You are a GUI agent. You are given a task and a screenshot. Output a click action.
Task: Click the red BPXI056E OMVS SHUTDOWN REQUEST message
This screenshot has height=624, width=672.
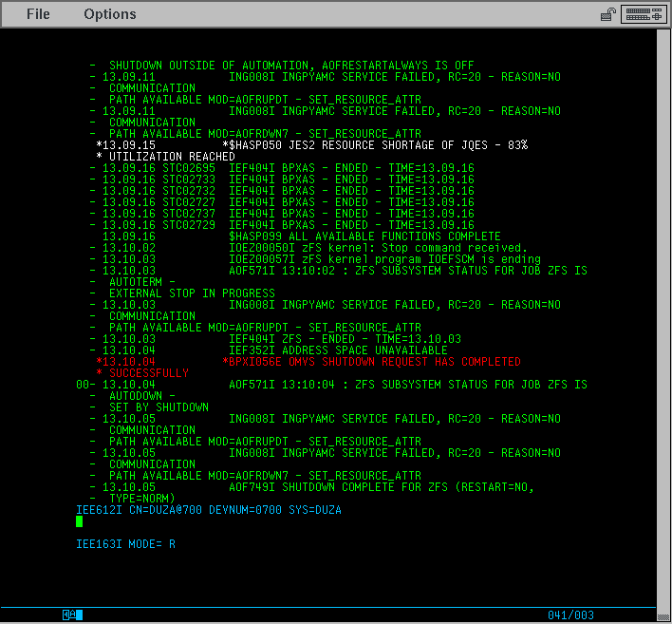click(308, 362)
